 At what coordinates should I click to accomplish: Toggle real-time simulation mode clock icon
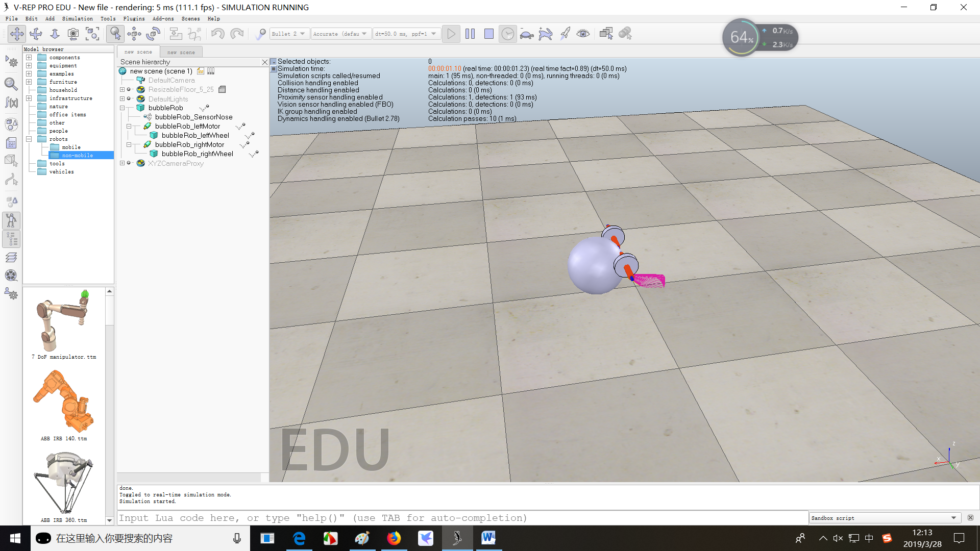pyautogui.click(x=507, y=34)
